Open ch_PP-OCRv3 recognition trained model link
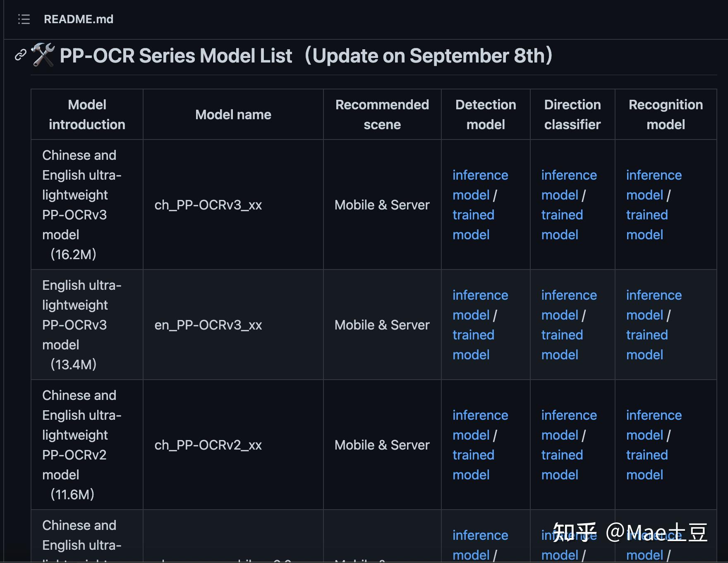Viewport: 728px width, 563px height. pyautogui.click(x=647, y=215)
